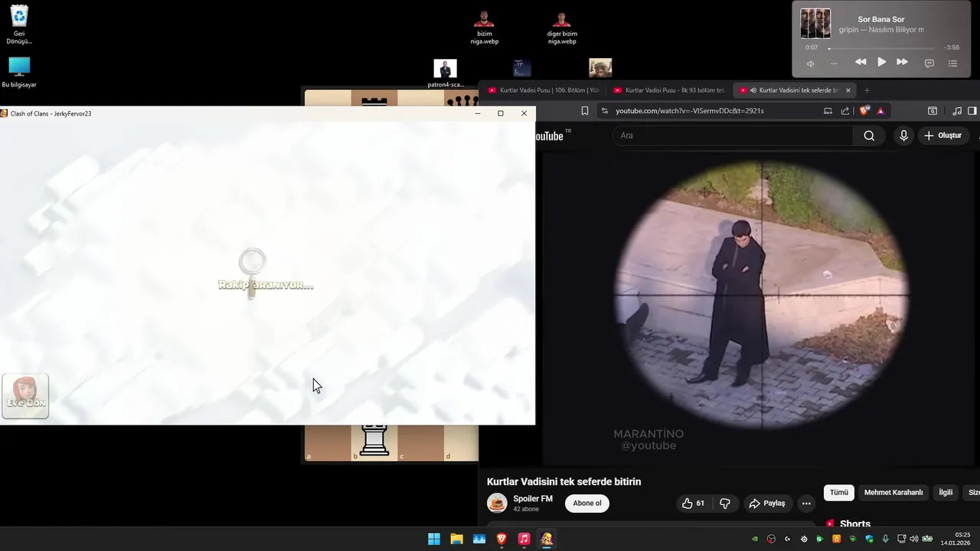Viewport: 980px width, 551px height.
Task: Close the Kurtlar Vadisini tek seferde tab
Action: click(848, 90)
